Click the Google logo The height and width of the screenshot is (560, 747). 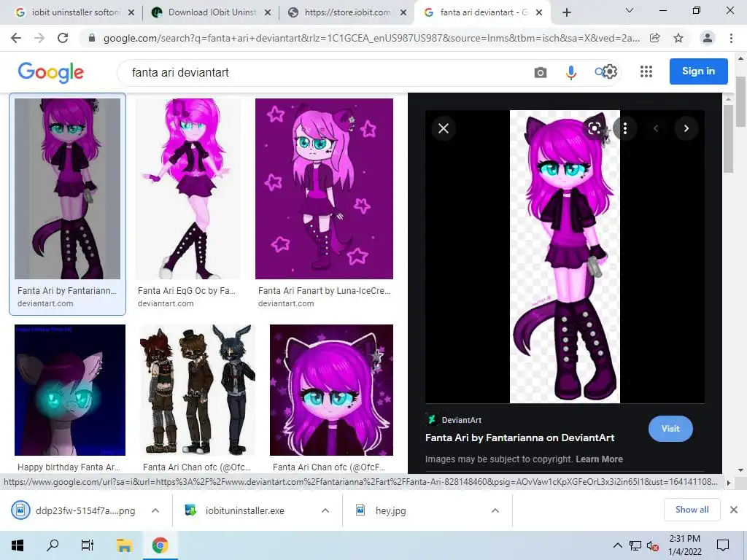tap(51, 72)
